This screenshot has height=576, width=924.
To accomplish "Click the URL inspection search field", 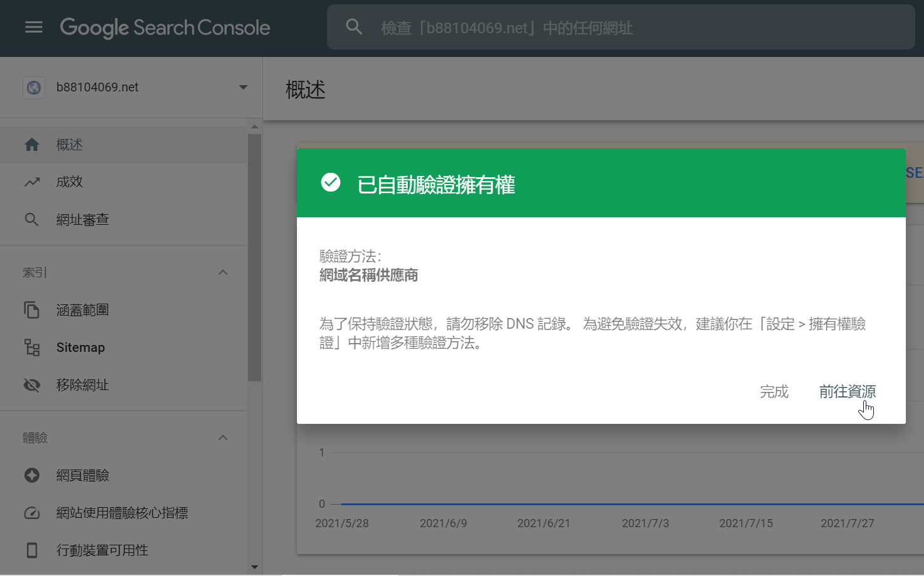I will (x=621, y=27).
